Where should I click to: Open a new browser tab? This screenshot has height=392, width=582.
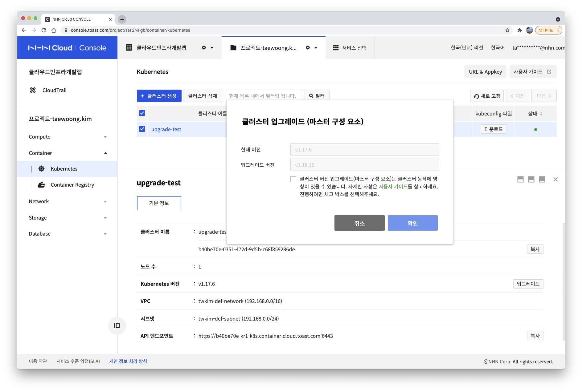pyautogui.click(x=122, y=19)
